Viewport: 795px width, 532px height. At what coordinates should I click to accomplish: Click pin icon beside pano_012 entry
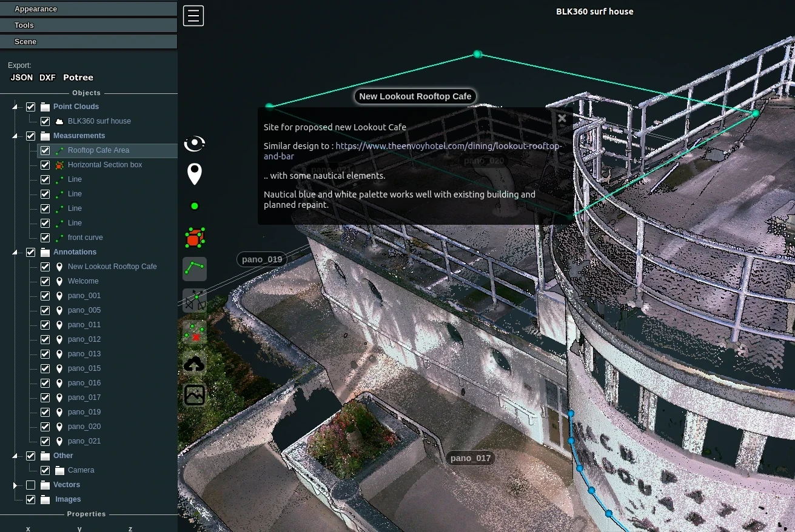(x=59, y=339)
